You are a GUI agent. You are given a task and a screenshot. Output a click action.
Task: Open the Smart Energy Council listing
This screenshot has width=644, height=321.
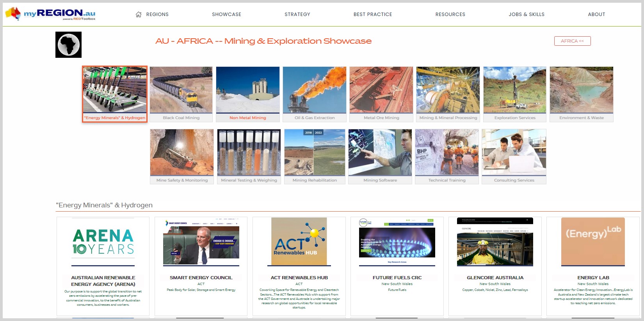point(201,278)
